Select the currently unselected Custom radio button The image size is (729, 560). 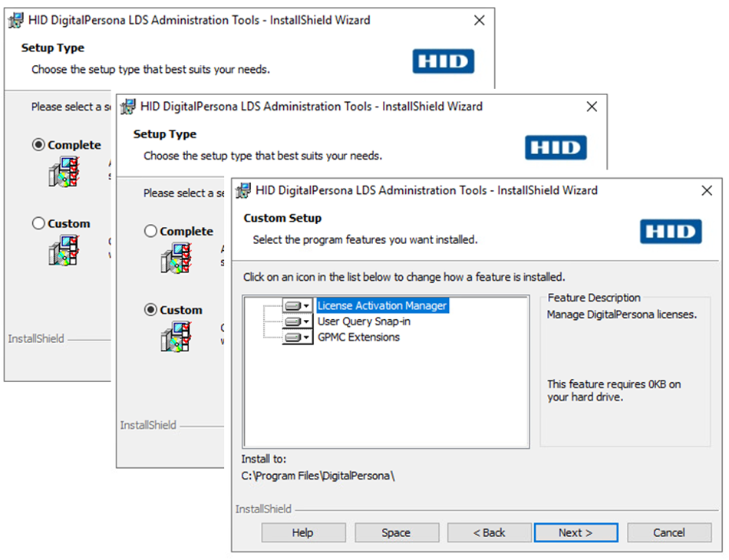pos(39,223)
